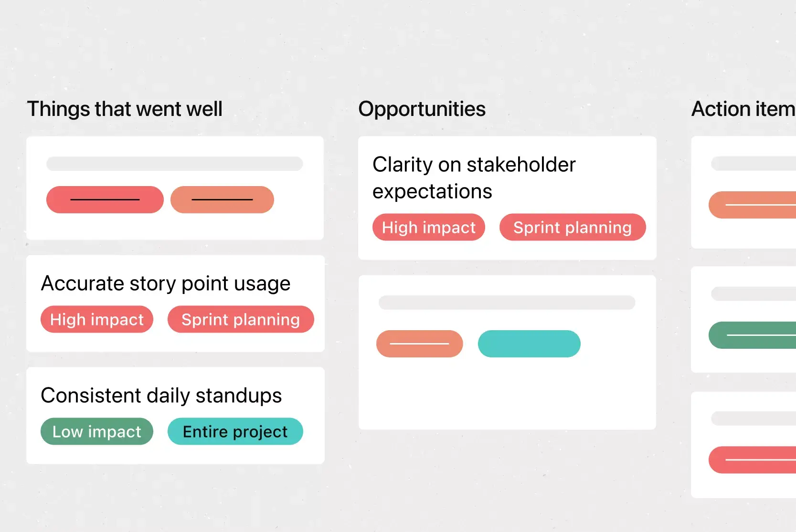The height and width of the screenshot is (532, 796).
Task: Click the "Things that went well" column heading
Action: click(125, 109)
